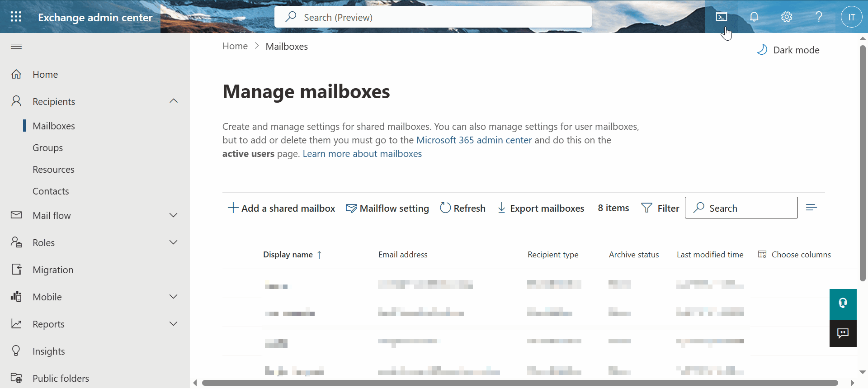Screen dimensions: 868x389
Task: Sort by Email address column
Action: coord(403,255)
